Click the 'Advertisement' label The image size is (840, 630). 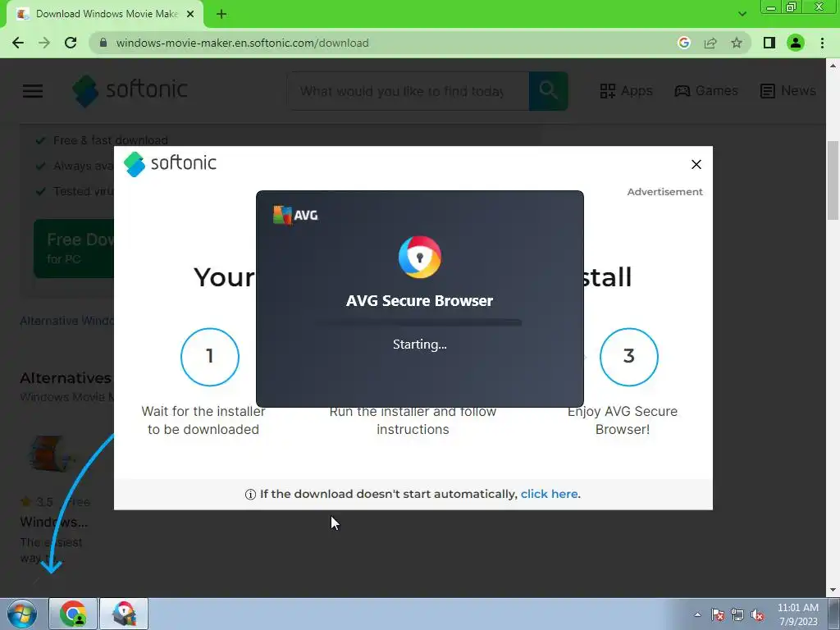tap(664, 192)
